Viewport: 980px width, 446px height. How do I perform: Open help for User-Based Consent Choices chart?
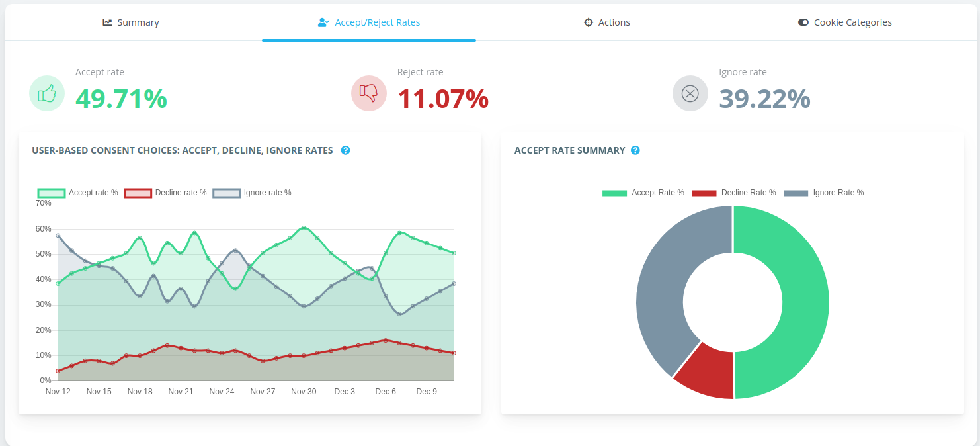[x=345, y=150]
